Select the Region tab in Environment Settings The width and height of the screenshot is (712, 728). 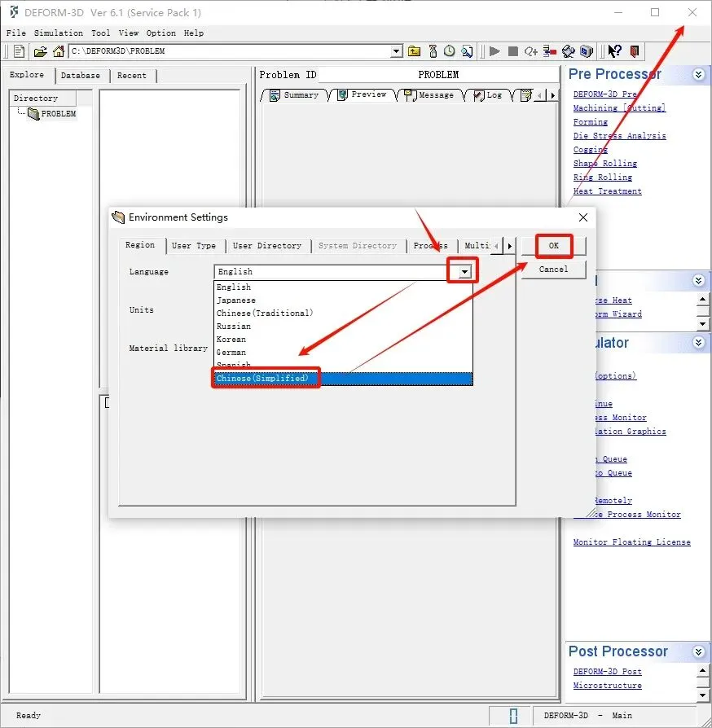[x=140, y=245]
